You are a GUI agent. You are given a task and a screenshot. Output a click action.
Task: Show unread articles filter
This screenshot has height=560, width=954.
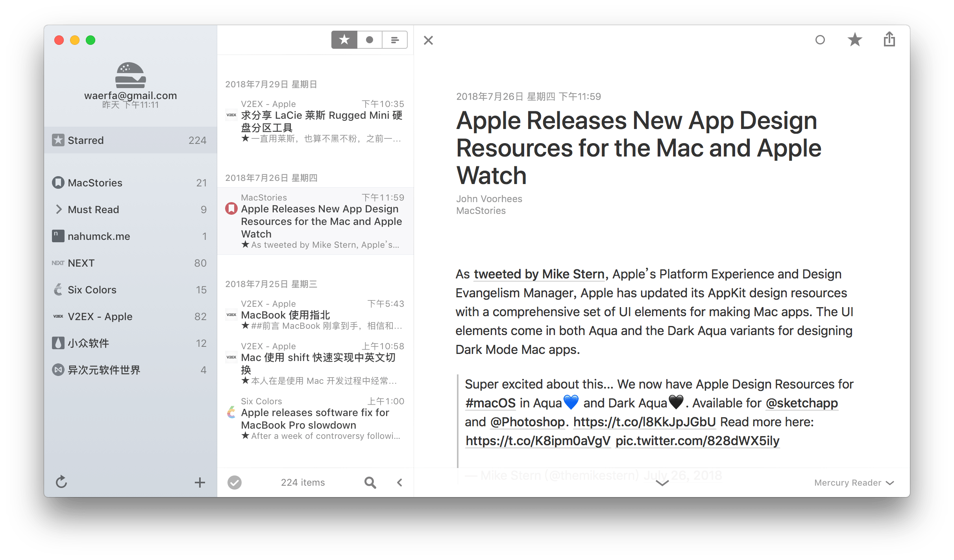pyautogui.click(x=370, y=40)
